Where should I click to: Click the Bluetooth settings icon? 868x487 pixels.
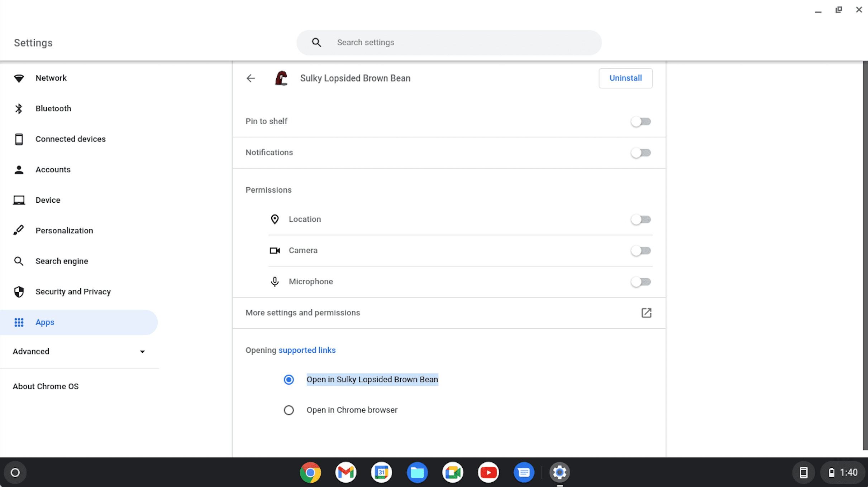click(19, 109)
